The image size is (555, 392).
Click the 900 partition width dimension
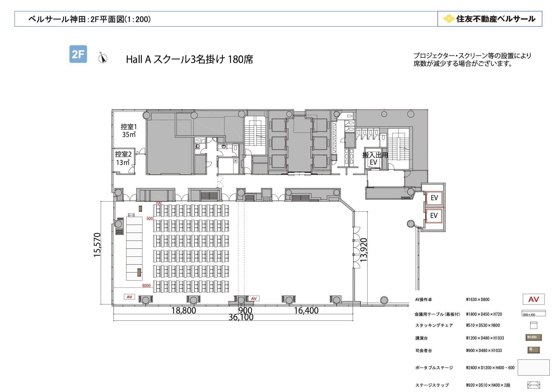[245, 310]
